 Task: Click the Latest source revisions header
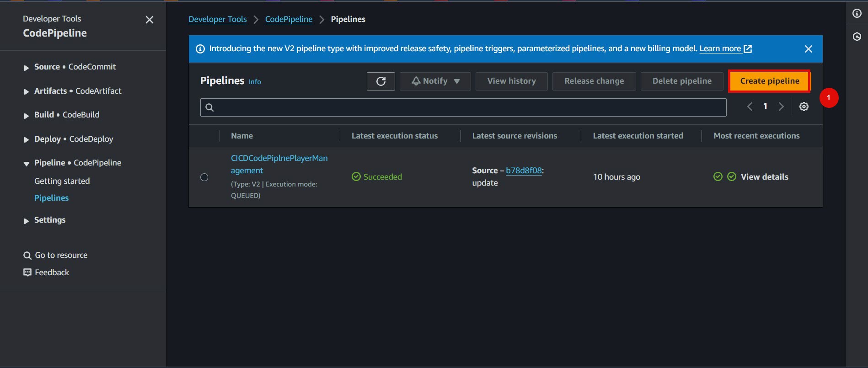[x=514, y=136]
